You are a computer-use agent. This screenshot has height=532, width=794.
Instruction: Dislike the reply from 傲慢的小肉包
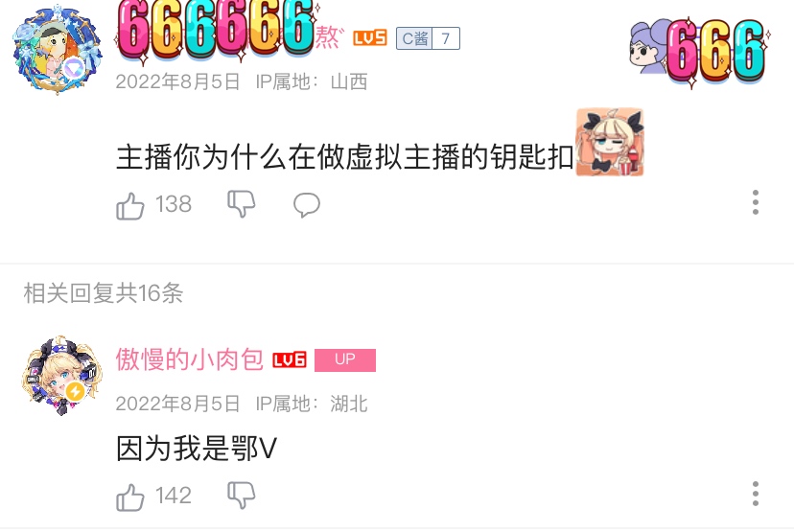[x=241, y=495]
